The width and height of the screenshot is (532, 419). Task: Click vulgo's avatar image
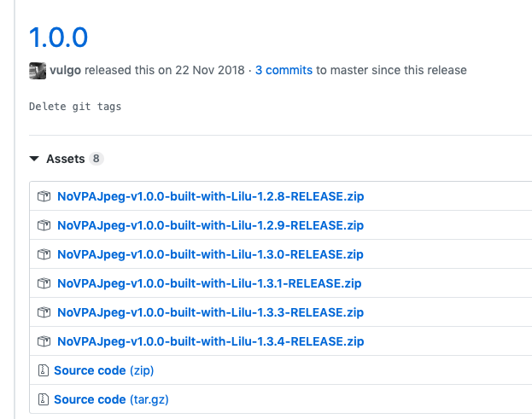[38, 71]
